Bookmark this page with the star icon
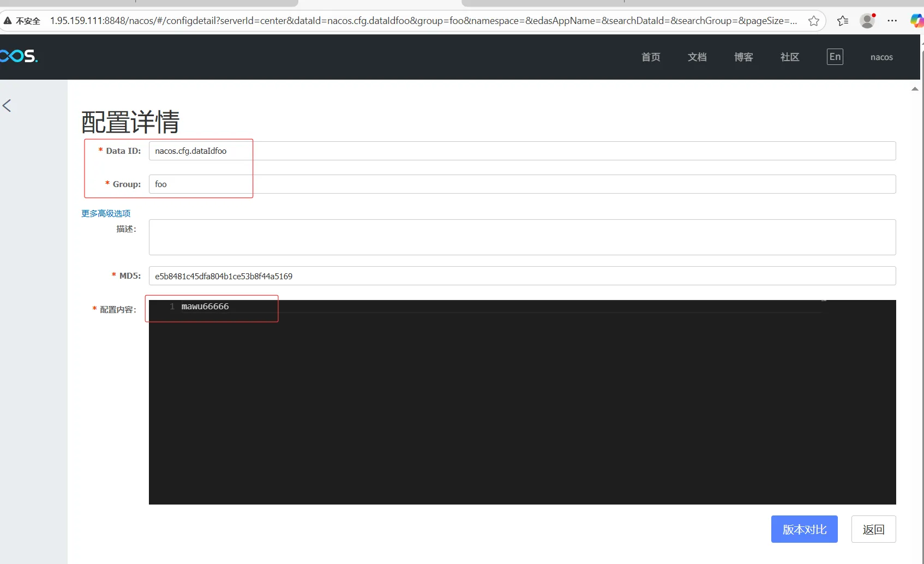The width and height of the screenshot is (924, 564). point(814,21)
